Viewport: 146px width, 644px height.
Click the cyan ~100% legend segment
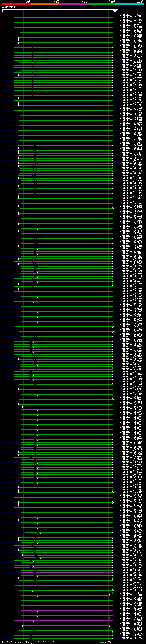click(x=130, y=4)
